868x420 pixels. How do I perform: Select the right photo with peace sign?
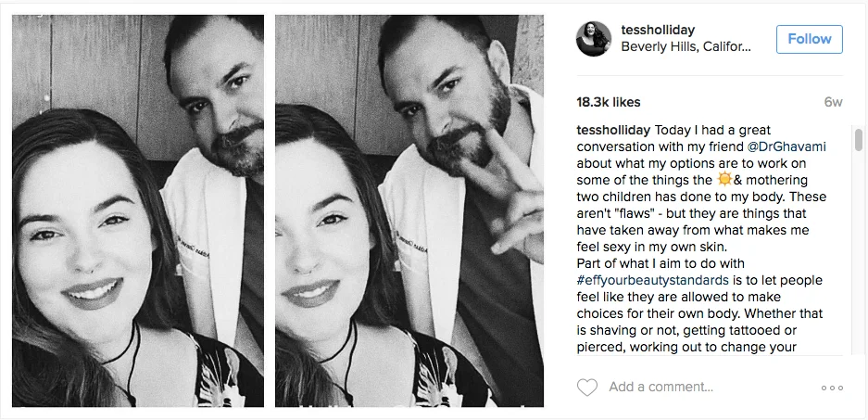[409, 211]
